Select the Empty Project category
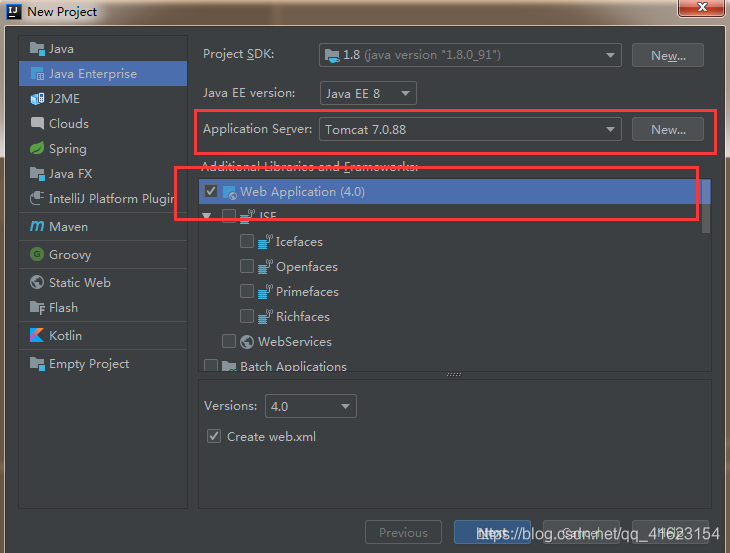This screenshot has height=553, width=730. pyautogui.click(x=103, y=364)
